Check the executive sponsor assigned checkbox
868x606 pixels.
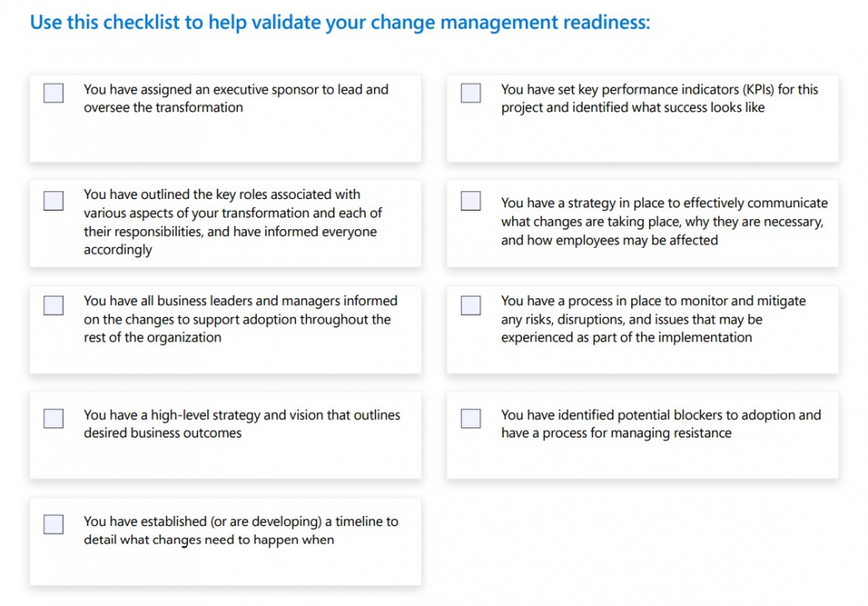tap(54, 93)
